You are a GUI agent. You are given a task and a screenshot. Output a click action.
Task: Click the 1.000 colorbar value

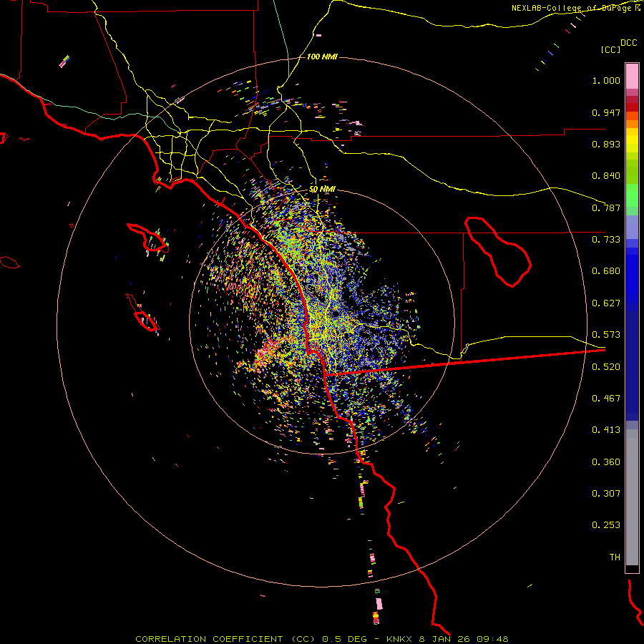[606, 80]
